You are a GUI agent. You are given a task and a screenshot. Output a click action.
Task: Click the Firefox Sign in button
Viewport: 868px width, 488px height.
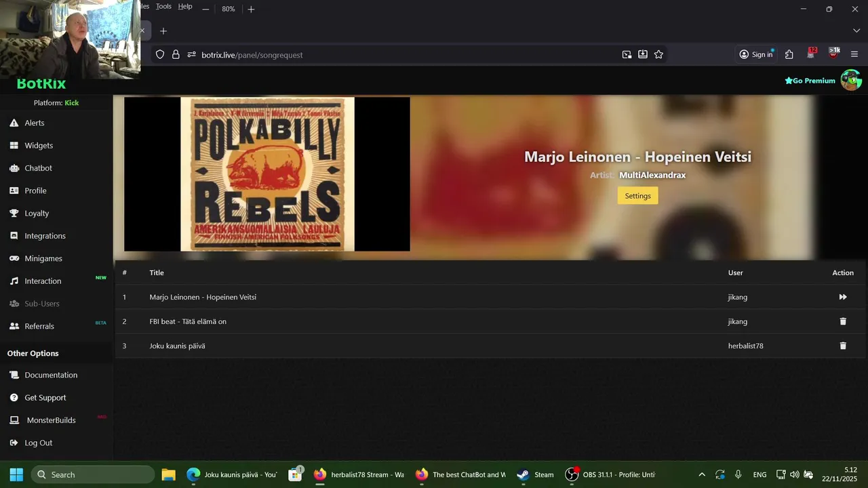(756, 54)
